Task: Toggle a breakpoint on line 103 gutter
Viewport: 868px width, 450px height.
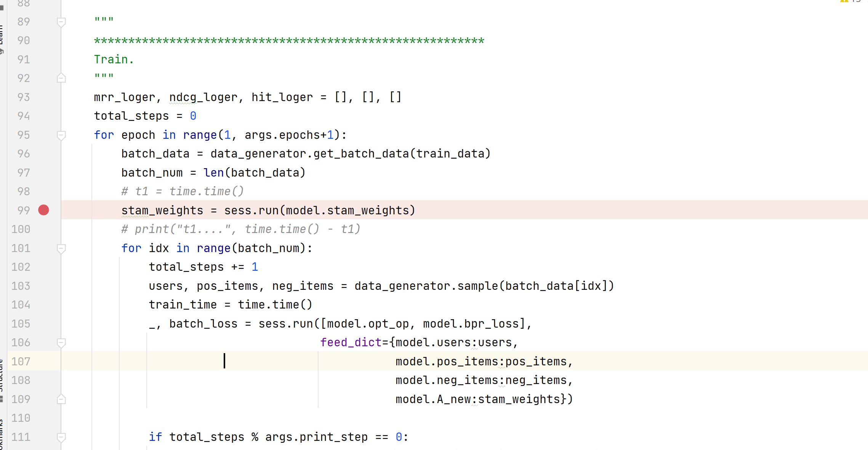Action: (x=44, y=286)
